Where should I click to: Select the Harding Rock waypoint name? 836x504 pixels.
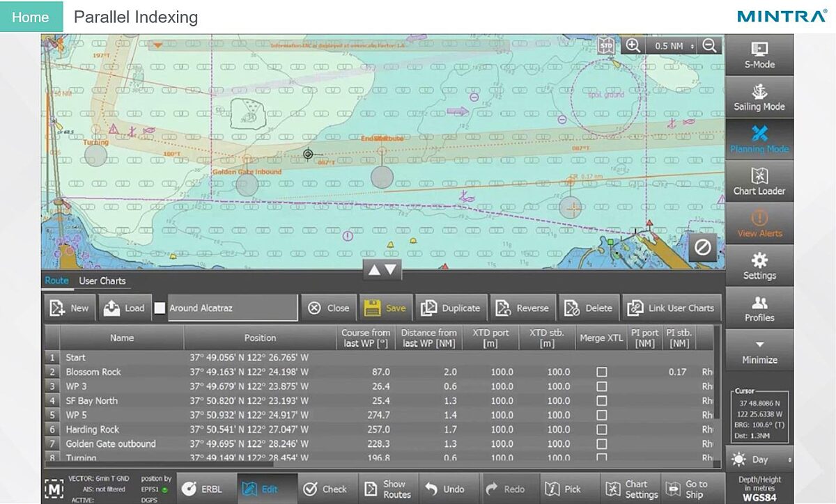(x=92, y=430)
